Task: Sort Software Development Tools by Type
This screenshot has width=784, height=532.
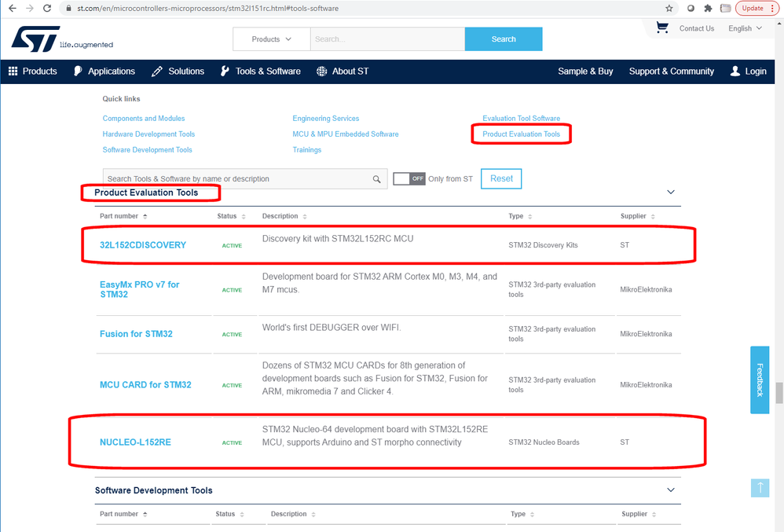Action: (x=522, y=514)
